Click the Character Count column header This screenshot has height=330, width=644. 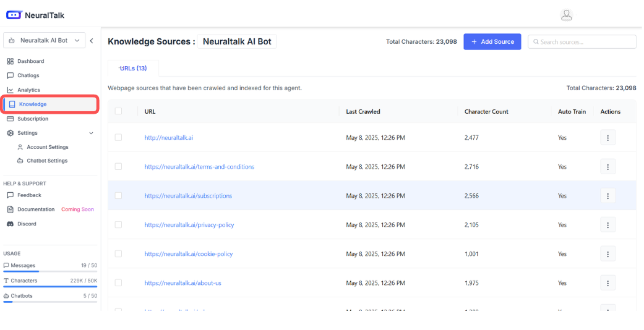(486, 112)
